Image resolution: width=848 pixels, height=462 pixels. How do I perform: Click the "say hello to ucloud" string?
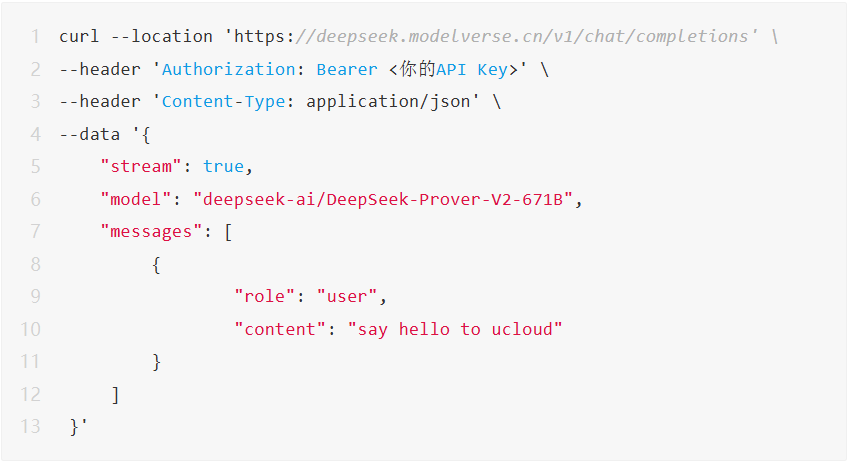coord(455,329)
